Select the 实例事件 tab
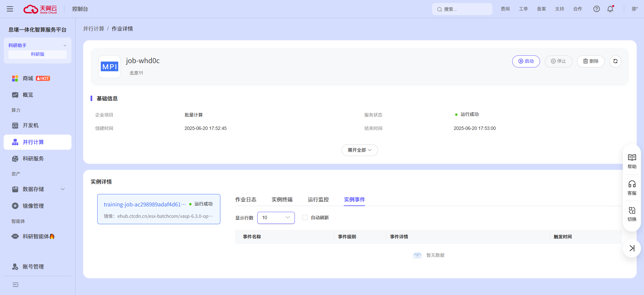 click(355, 200)
